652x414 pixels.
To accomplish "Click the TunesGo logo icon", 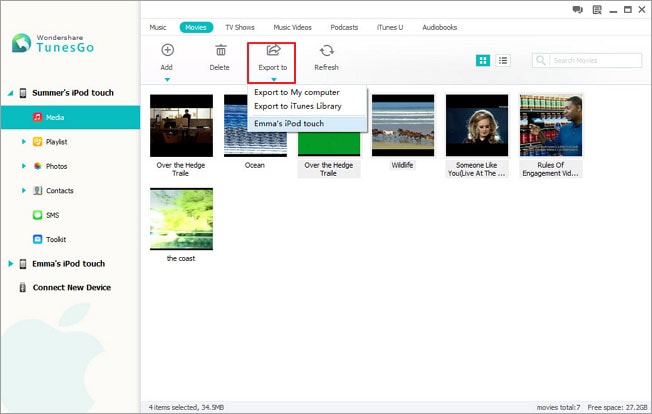I will click(21, 43).
